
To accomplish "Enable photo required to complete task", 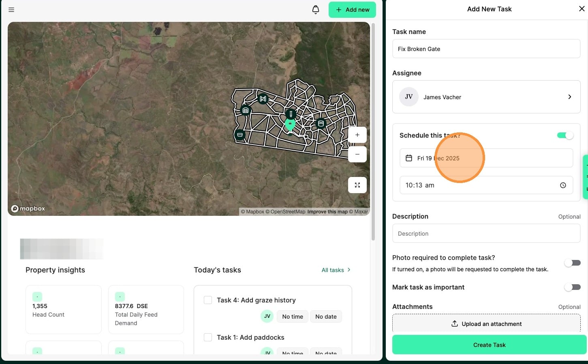I will [572, 263].
